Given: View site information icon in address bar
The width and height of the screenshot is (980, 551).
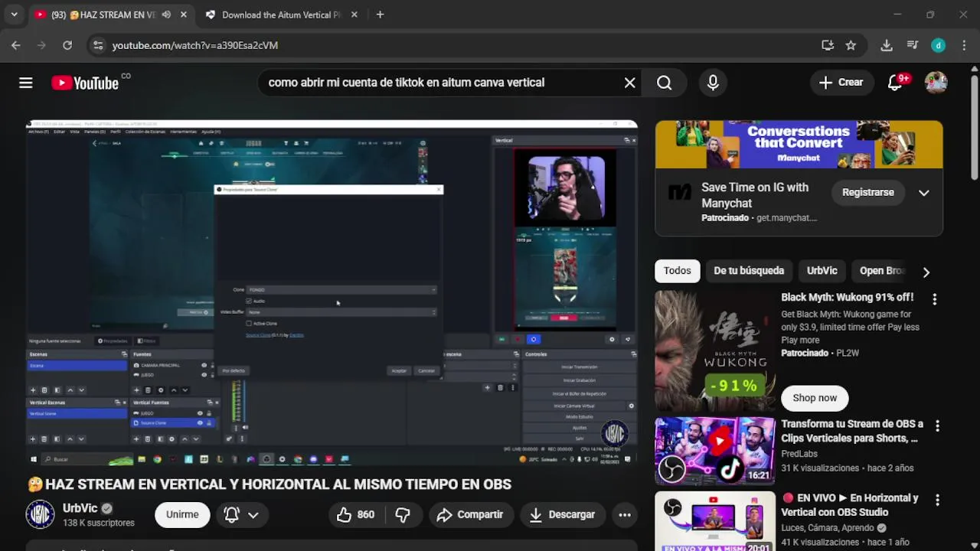Looking at the screenshot, I should click(97, 45).
